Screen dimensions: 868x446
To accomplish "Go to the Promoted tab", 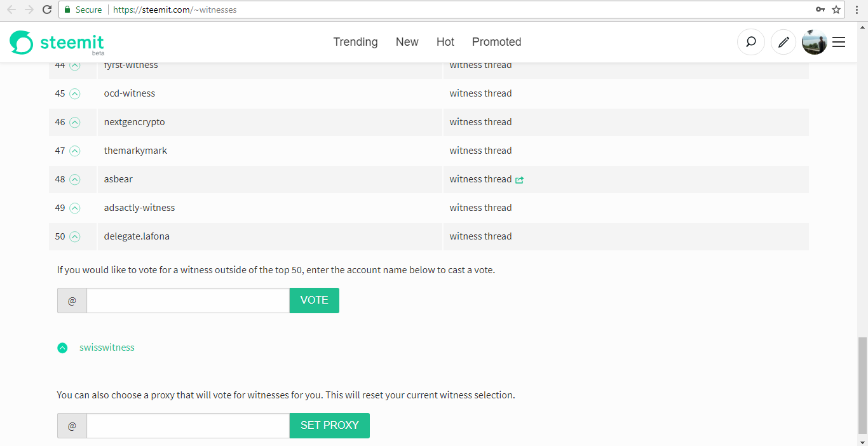I will (x=496, y=42).
